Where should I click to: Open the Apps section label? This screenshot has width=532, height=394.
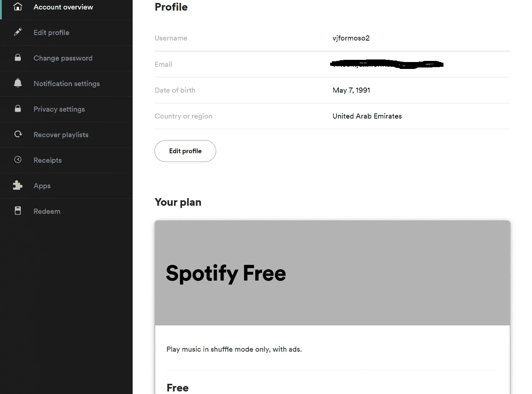click(x=42, y=186)
